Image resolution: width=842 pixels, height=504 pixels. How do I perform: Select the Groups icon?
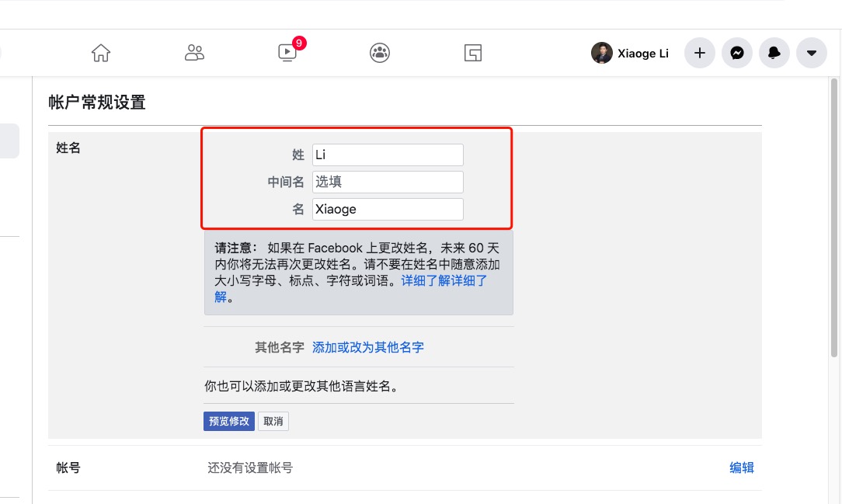(x=379, y=52)
